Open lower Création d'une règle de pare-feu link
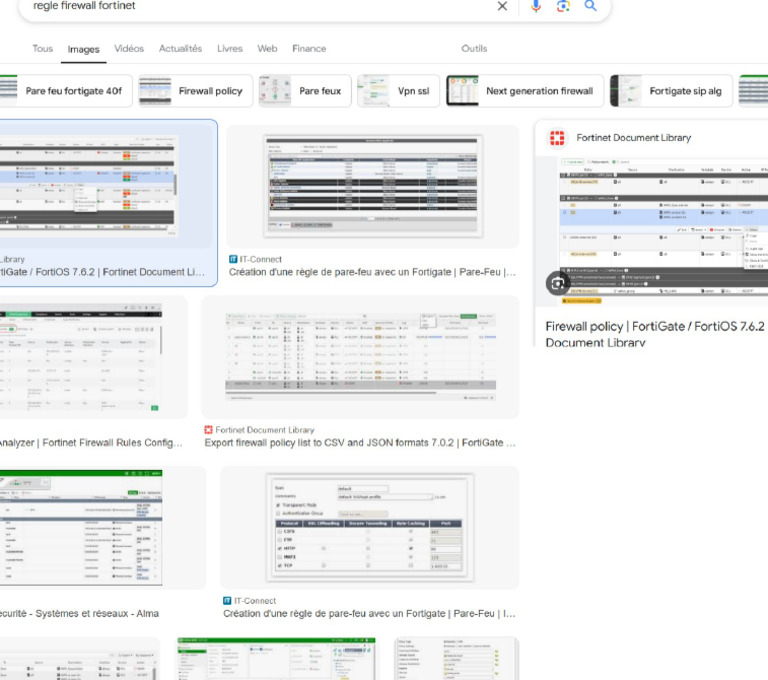Image resolution: width=768 pixels, height=680 pixels. pos(369,613)
